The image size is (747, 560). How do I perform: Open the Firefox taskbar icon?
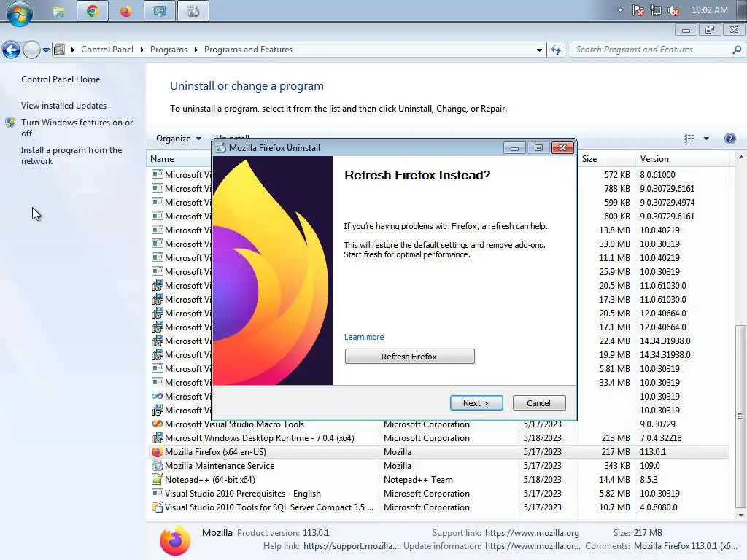pos(125,11)
